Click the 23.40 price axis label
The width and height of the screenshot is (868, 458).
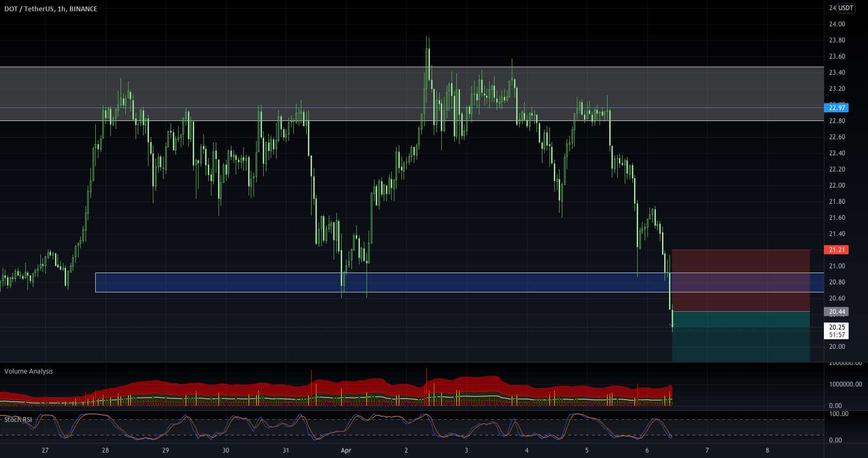click(837, 73)
